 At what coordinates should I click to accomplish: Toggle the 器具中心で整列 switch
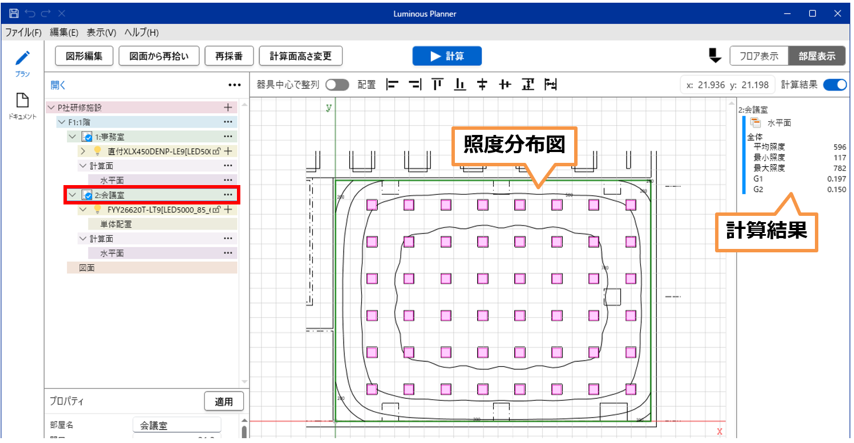[x=337, y=85]
